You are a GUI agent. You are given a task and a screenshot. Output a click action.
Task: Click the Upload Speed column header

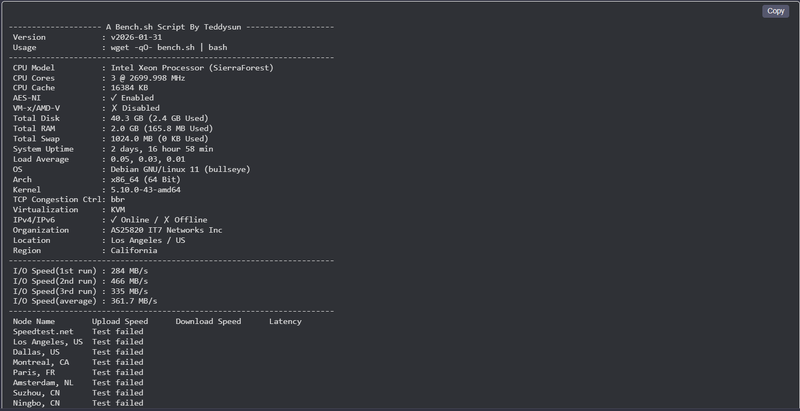point(120,321)
